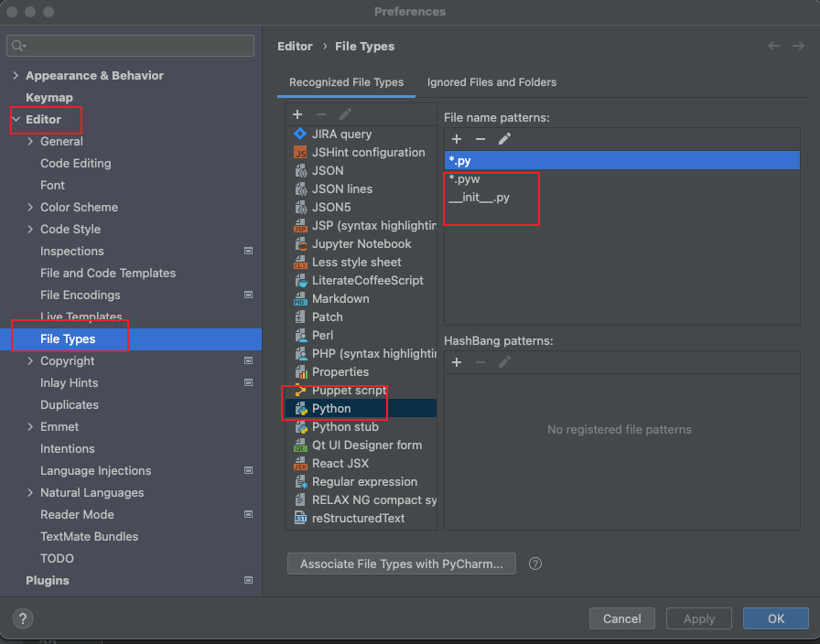
Task: Expand the Color Scheme section
Action: 30,207
